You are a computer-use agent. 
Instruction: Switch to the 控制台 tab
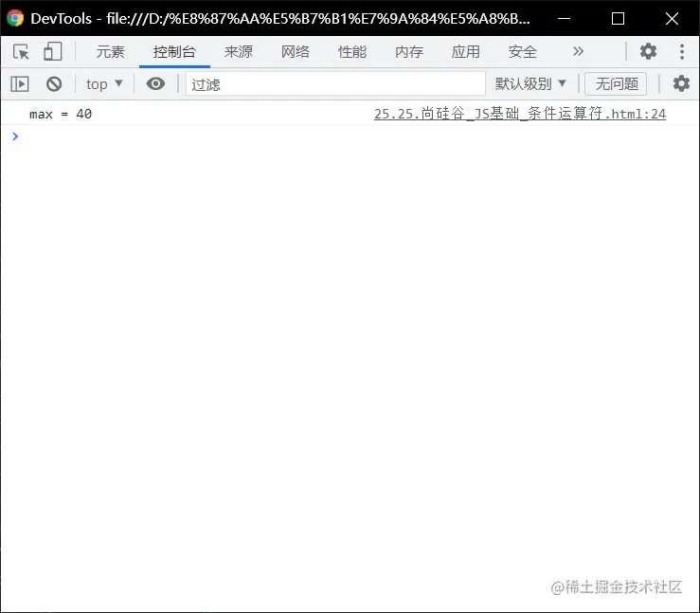tap(174, 52)
